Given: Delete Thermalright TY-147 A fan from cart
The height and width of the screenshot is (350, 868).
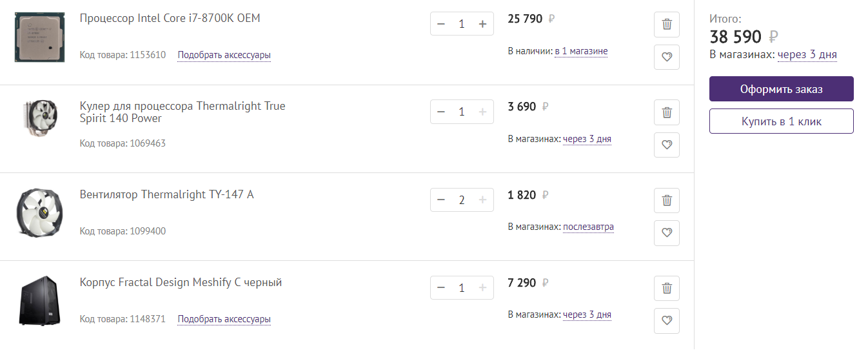Looking at the screenshot, I should (667, 200).
